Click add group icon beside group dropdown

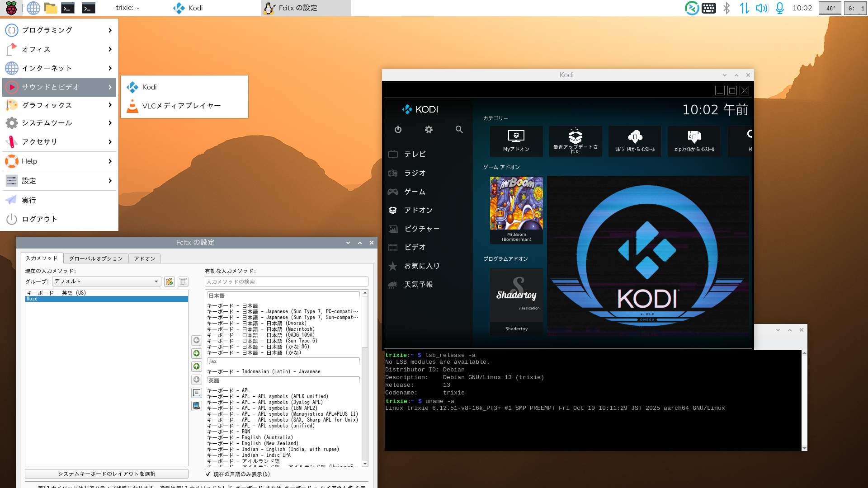click(x=170, y=282)
